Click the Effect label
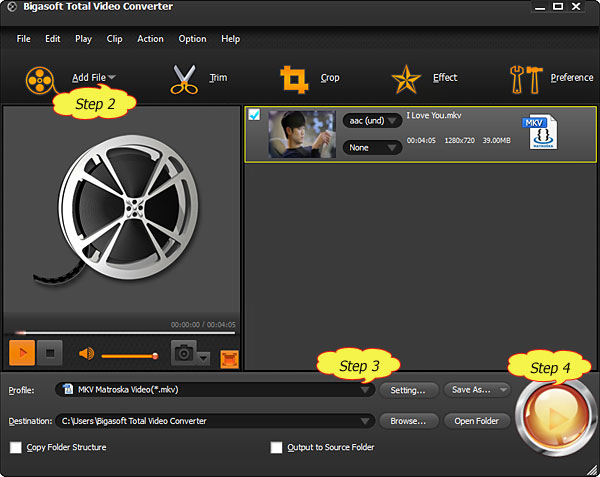Viewport: 600px width, 477px height. (x=445, y=78)
